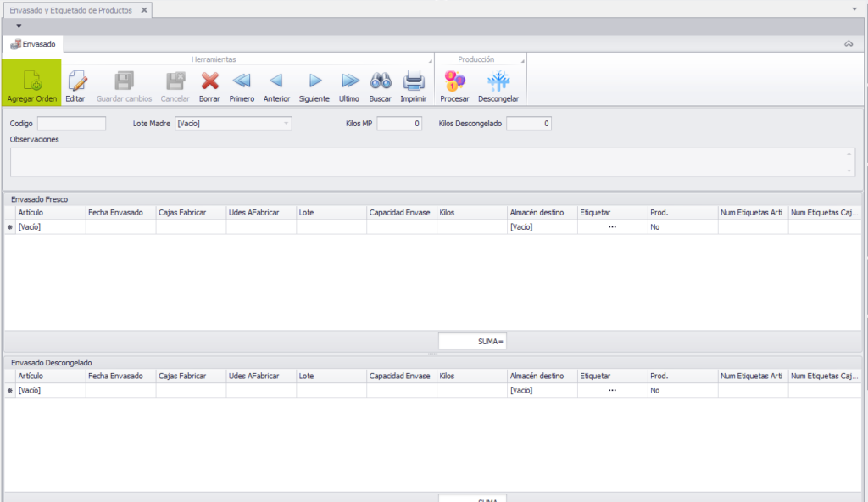This screenshot has height=502, width=868.
Task: Click Prod. header in Envasado Fresco
Action: click(x=683, y=212)
